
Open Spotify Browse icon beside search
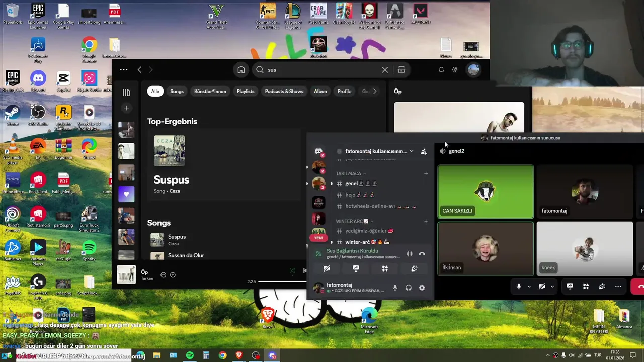click(x=401, y=70)
